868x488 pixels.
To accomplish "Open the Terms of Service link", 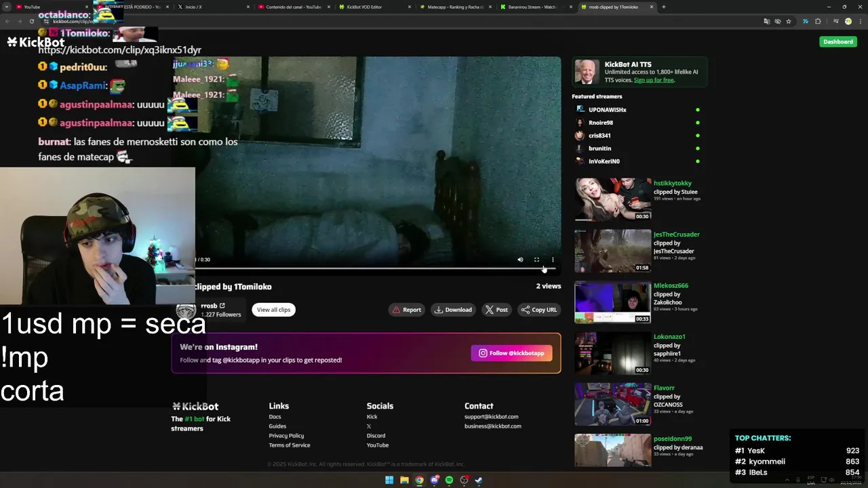I will [x=290, y=445].
